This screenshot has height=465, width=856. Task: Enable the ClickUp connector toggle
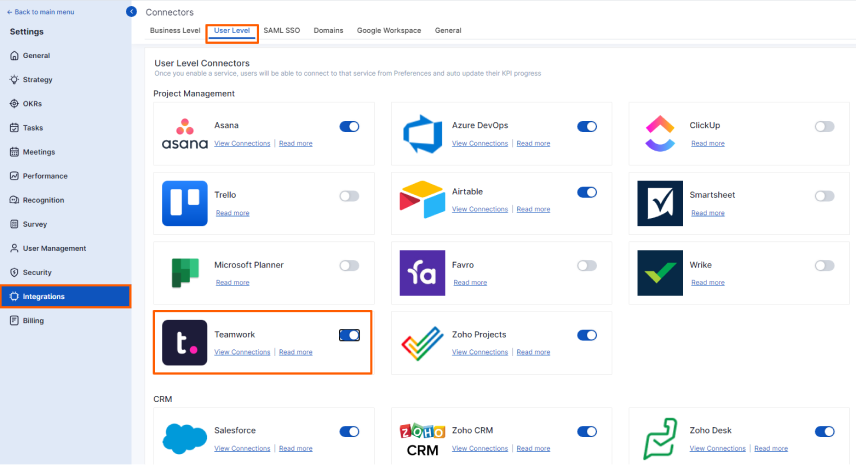coord(824,126)
